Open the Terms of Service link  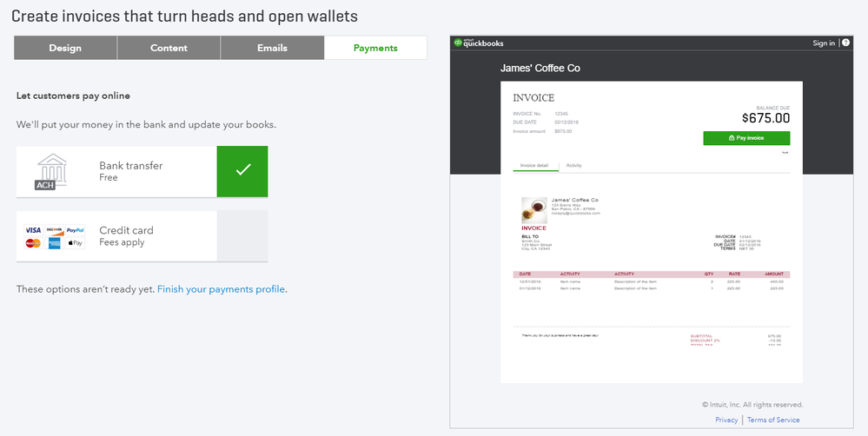click(773, 420)
